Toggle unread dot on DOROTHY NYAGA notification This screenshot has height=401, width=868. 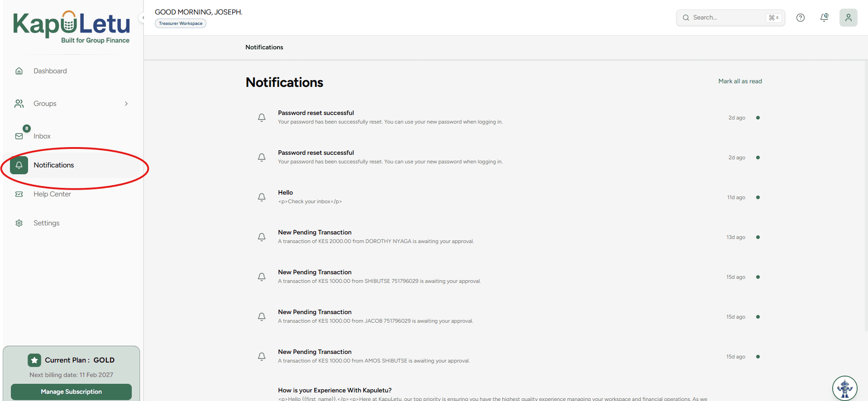pyautogui.click(x=758, y=237)
